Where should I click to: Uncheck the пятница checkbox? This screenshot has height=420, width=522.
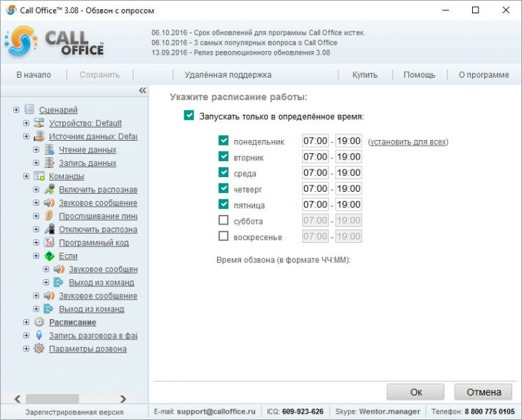coord(224,204)
